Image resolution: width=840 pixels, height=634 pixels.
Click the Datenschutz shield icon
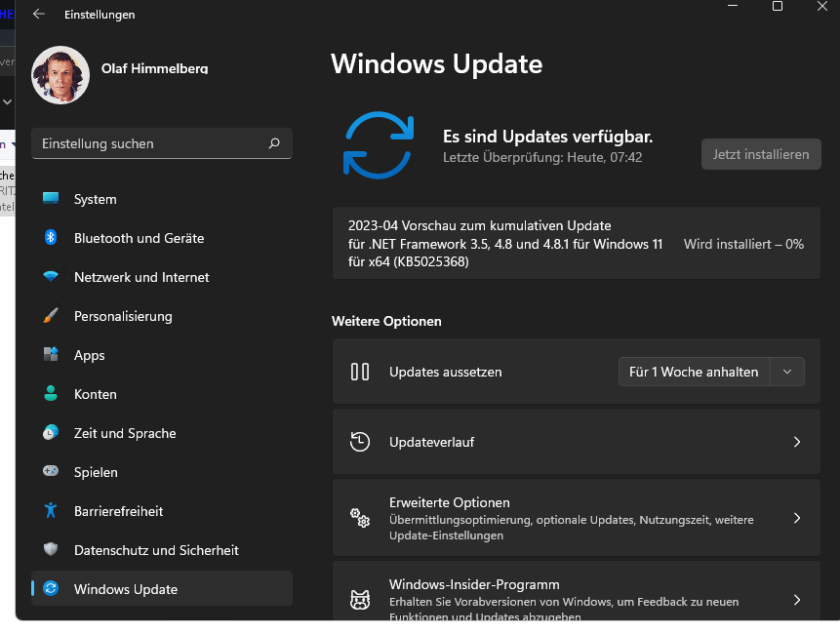[51, 549]
